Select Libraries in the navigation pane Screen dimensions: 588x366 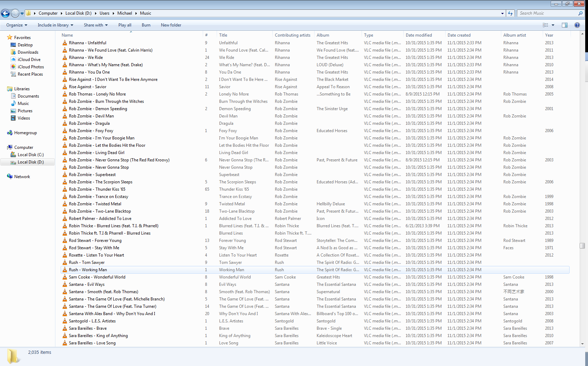(22, 89)
